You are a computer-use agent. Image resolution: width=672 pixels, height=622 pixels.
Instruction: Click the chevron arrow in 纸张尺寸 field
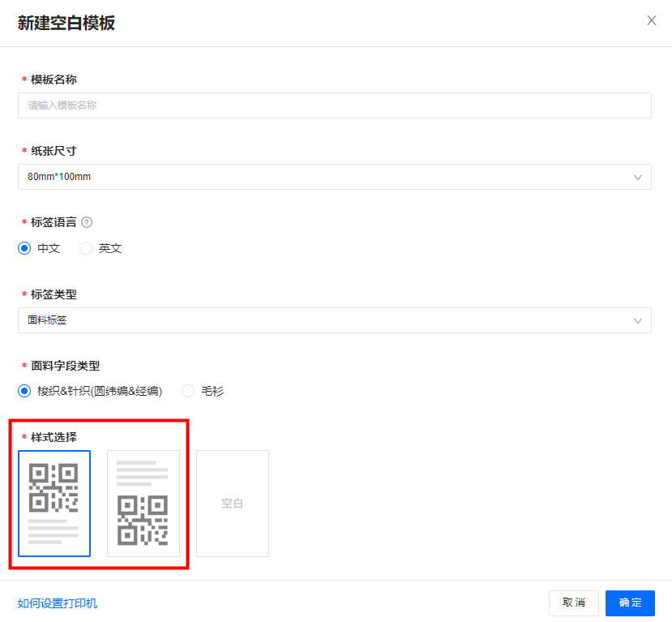637,177
